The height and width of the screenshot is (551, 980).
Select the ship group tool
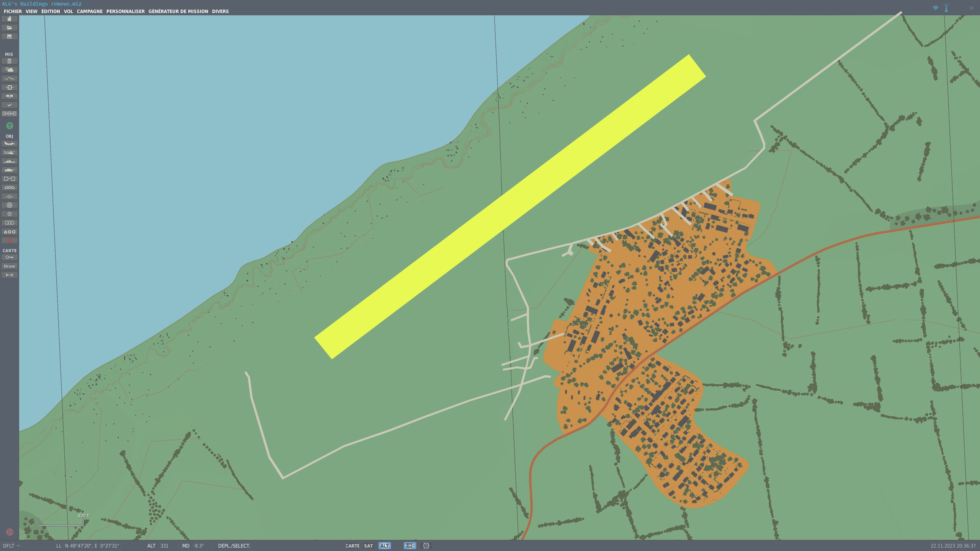point(10,161)
